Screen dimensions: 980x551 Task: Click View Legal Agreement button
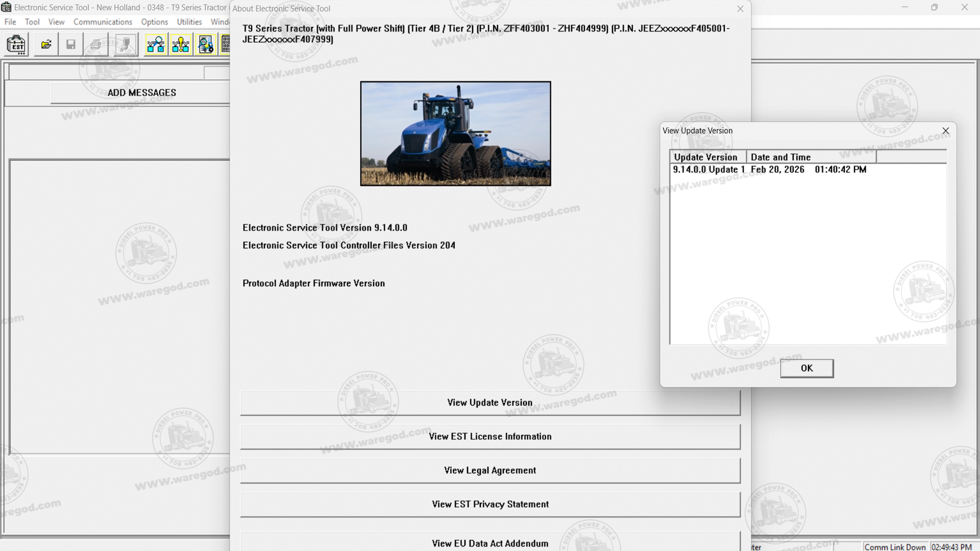click(490, 470)
